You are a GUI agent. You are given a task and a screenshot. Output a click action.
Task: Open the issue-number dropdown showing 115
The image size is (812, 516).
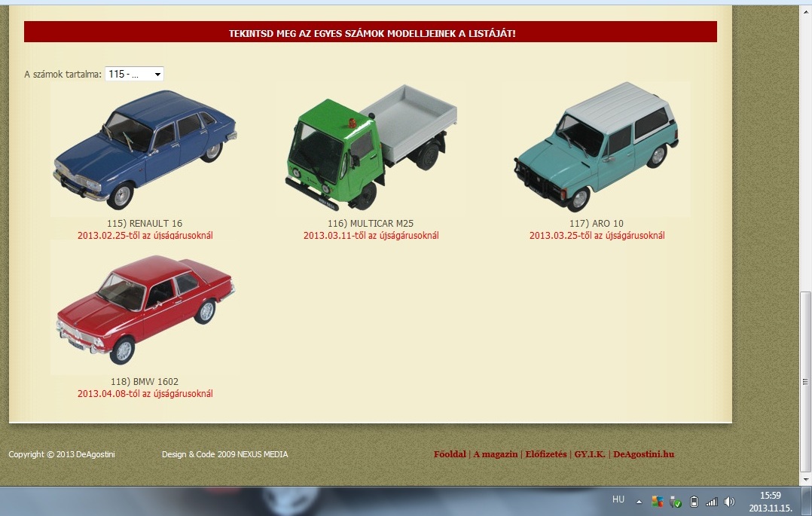pyautogui.click(x=134, y=74)
